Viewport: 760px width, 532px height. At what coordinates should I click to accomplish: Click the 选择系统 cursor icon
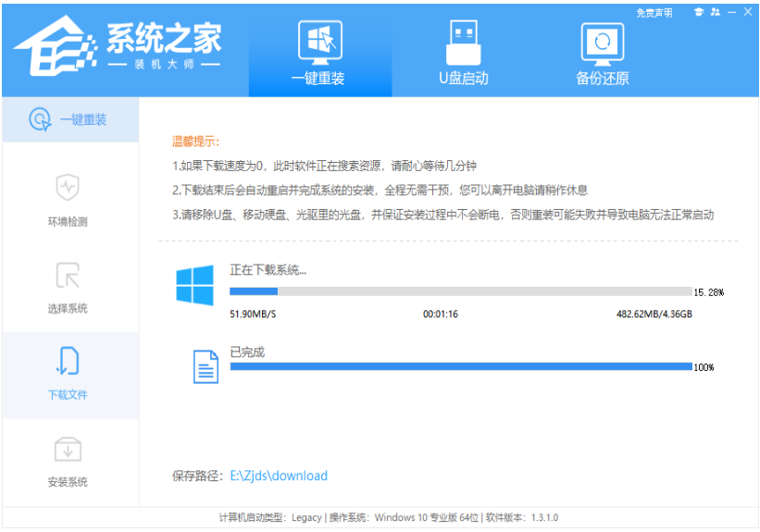(68, 274)
